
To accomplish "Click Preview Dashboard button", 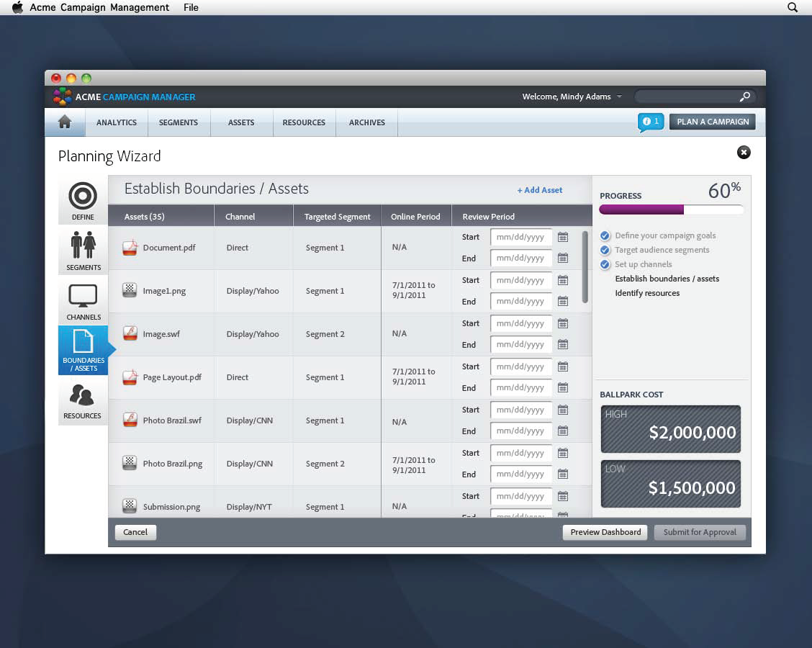I will pyautogui.click(x=605, y=532).
